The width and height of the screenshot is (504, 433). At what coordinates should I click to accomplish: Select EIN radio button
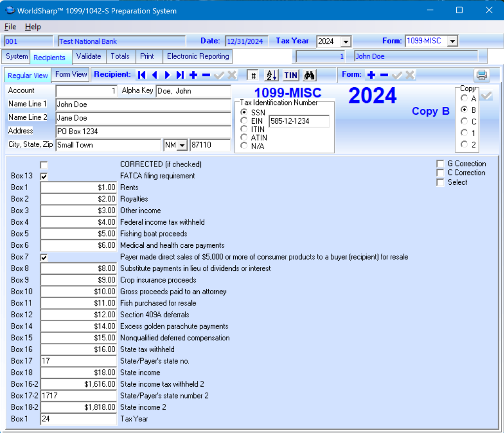click(244, 121)
